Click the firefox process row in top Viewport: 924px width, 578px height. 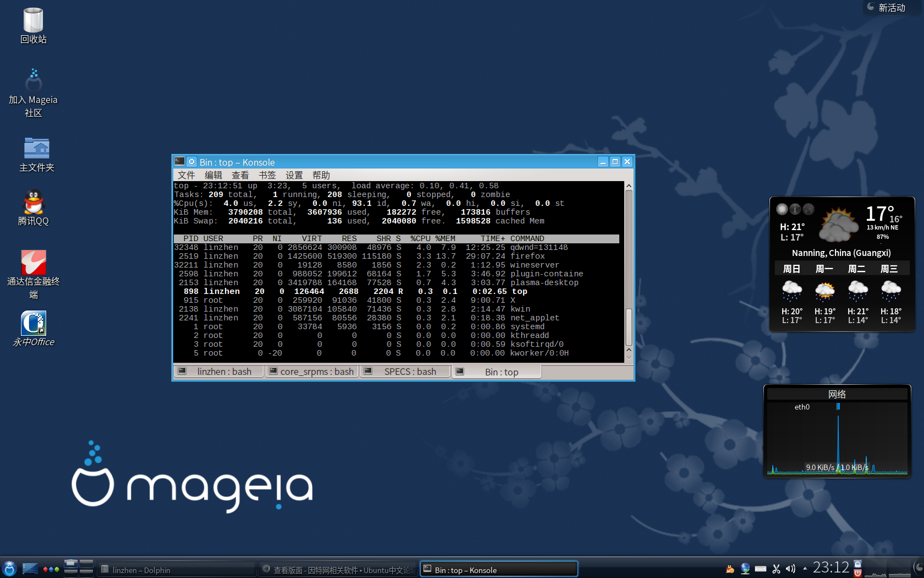pos(397,256)
